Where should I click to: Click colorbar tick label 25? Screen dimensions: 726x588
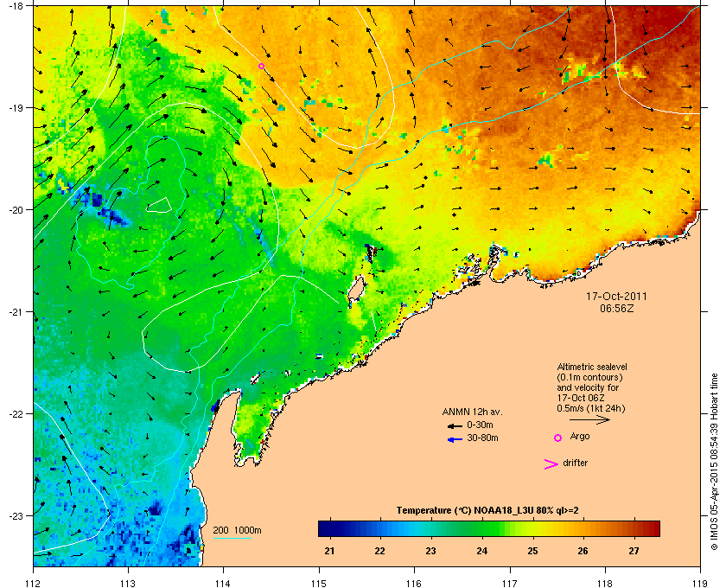pyautogui.click(x=533, y=551)
